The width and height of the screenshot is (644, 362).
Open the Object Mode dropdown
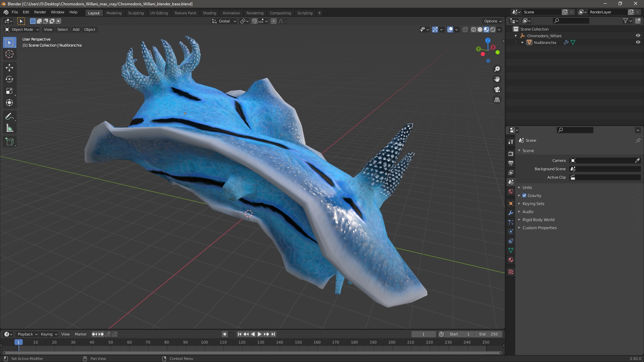click(22, 29)
